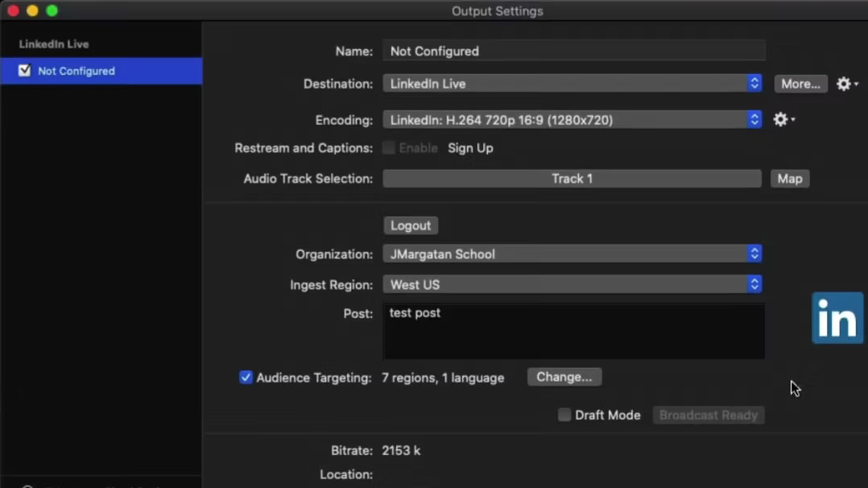Image resolution: width=868 pixels, height=488 pixels.
Task: Click the 7 regions, 1 language text
Action: click(443, 378)
